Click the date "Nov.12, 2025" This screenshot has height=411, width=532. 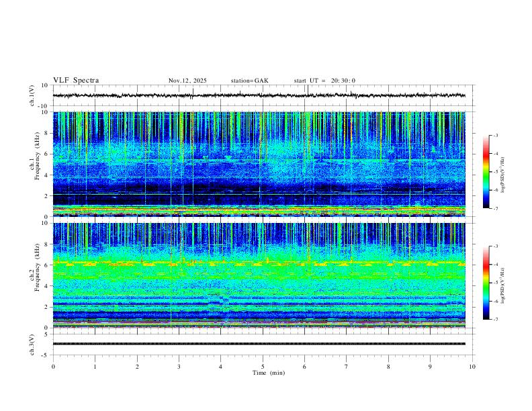187,81
